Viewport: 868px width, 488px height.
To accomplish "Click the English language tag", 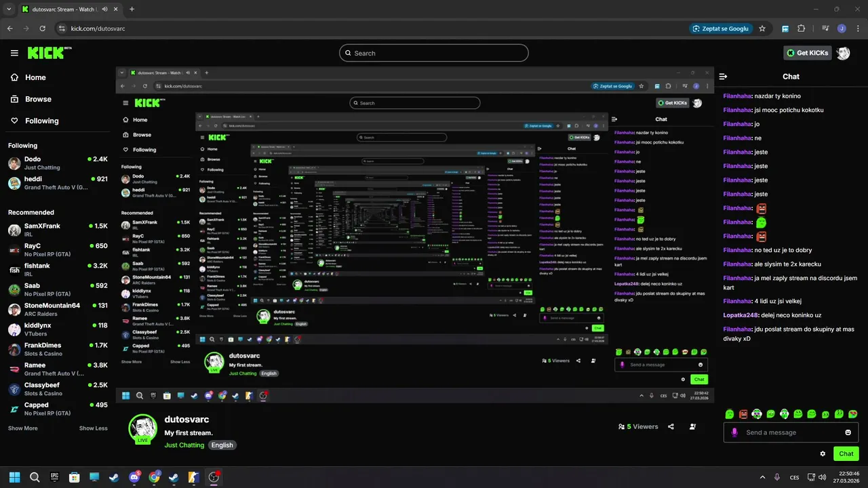I will [222, 445].
